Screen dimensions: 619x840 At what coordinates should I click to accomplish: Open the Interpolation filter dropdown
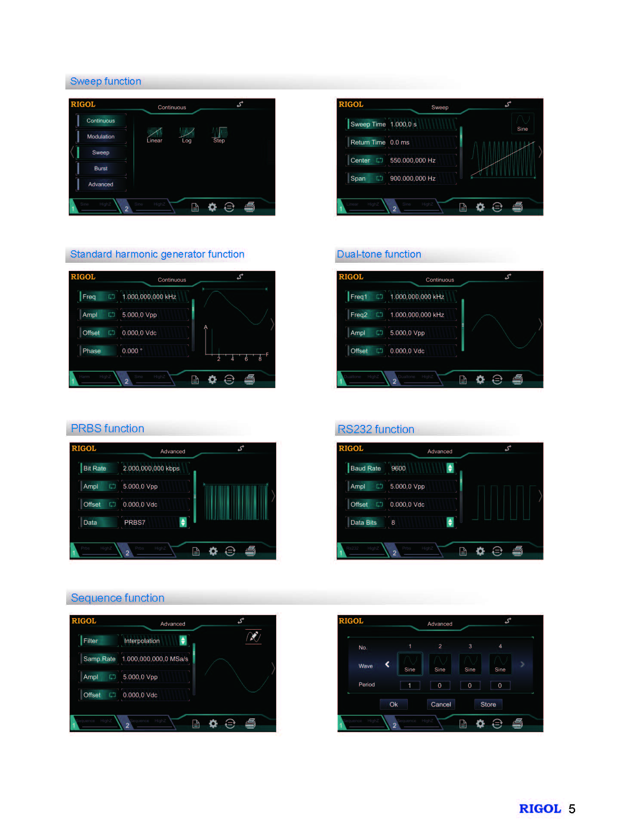(x=183, y=640)
